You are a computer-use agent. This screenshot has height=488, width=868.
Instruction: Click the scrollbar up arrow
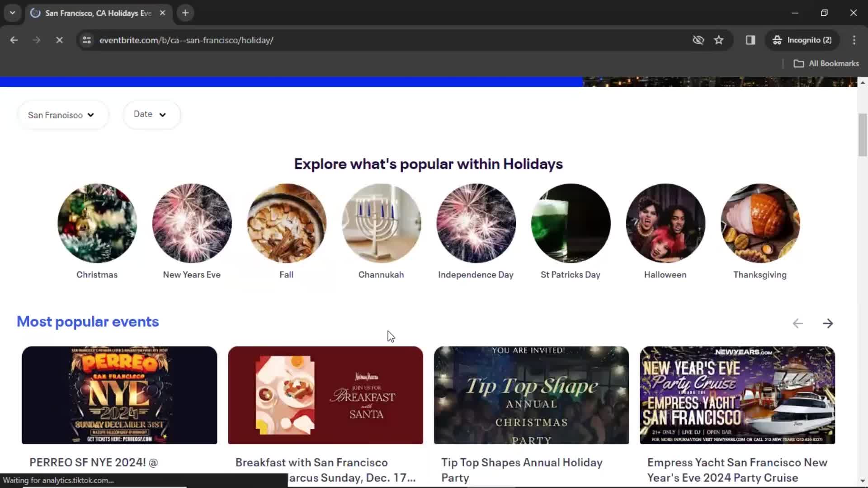point(863,82)
